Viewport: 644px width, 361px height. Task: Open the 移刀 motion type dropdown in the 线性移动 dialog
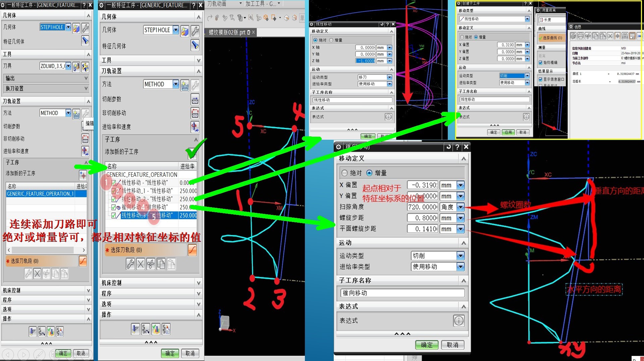pyautogui.click(x=389, y=77)
